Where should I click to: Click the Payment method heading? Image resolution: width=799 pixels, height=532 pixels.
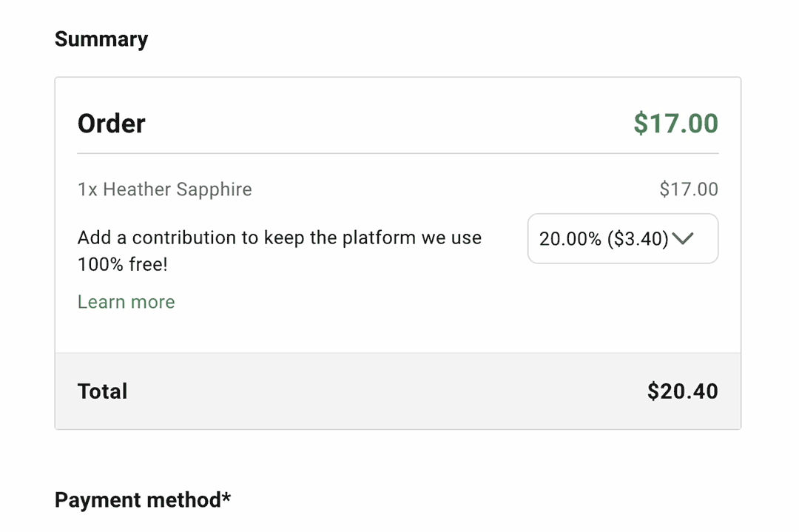point(138,500)
